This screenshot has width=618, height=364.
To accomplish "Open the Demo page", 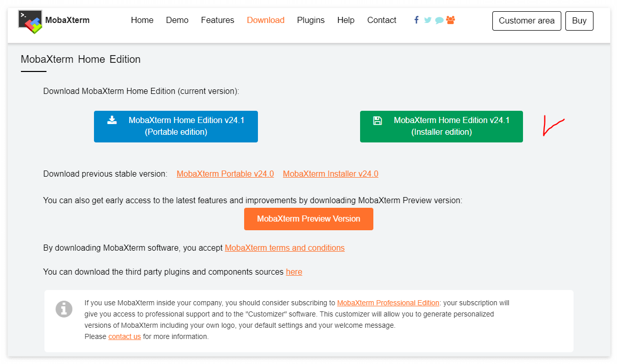I will [177, 20].
